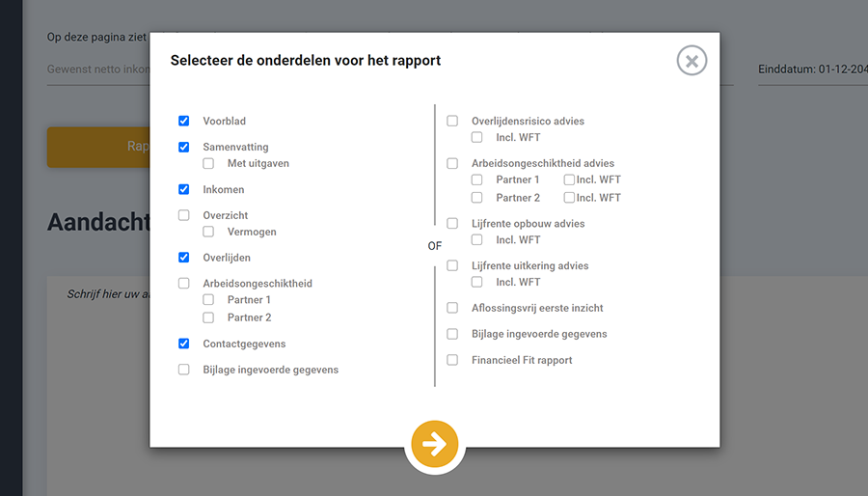Uncheck the Voorblad checkbox
The width and height of the screenshot is (868, 496).
pos(184,121)
